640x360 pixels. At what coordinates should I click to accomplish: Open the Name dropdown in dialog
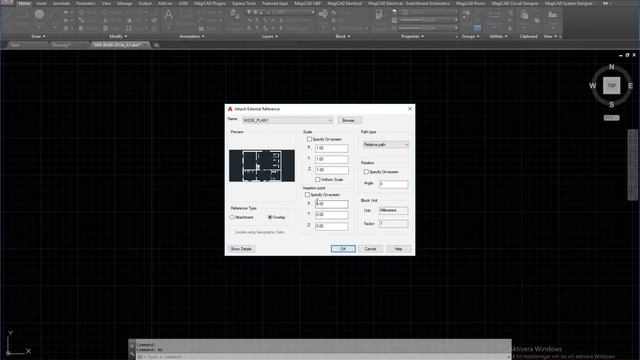pyautogui.click(x=287, y=120)
